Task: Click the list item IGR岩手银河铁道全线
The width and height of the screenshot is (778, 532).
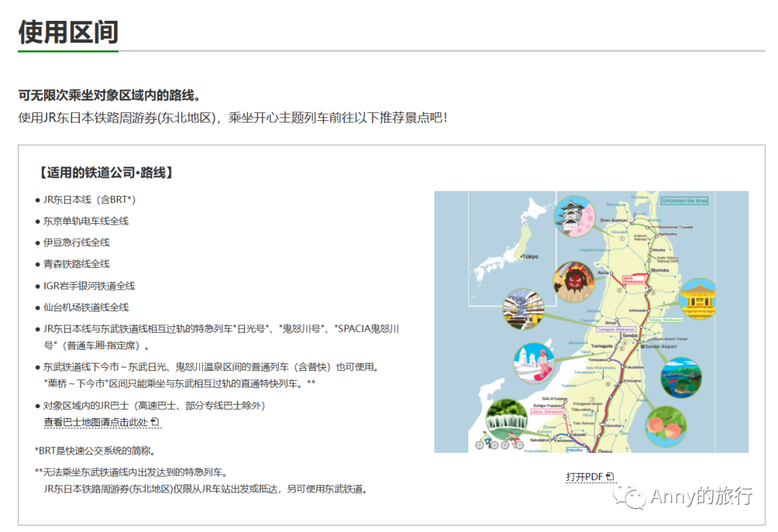Action: click(89, 286)
